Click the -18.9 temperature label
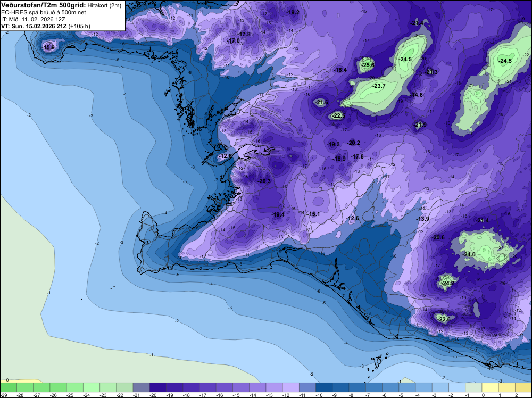The height and width of the screenshot is (398, 532). click(x=339, y=159)
